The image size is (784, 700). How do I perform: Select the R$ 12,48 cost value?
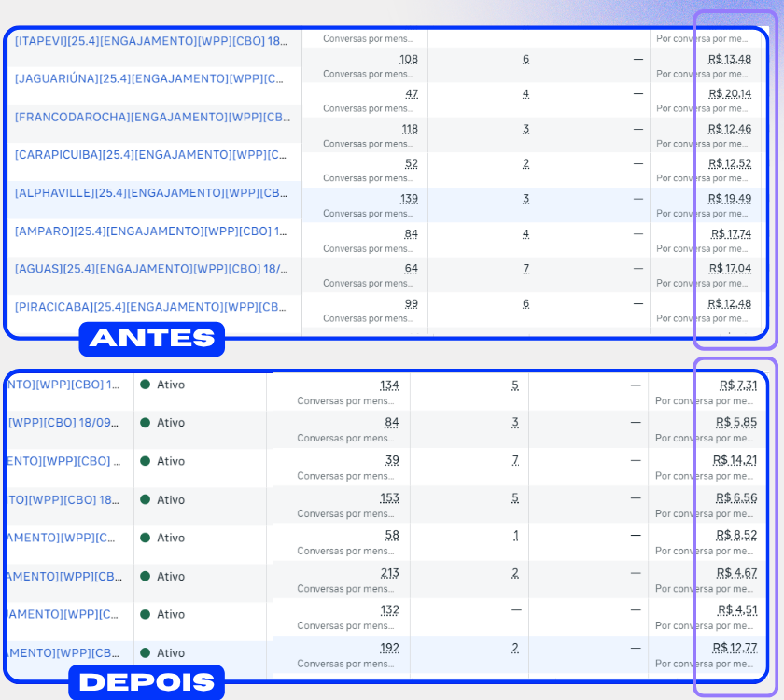pos(730,304)
